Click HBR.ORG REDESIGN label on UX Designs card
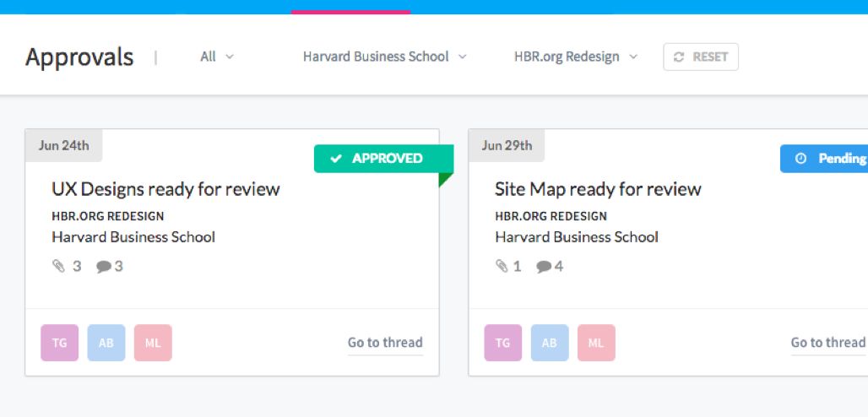This screenshot has width=868, height=417. pos(108,216)
